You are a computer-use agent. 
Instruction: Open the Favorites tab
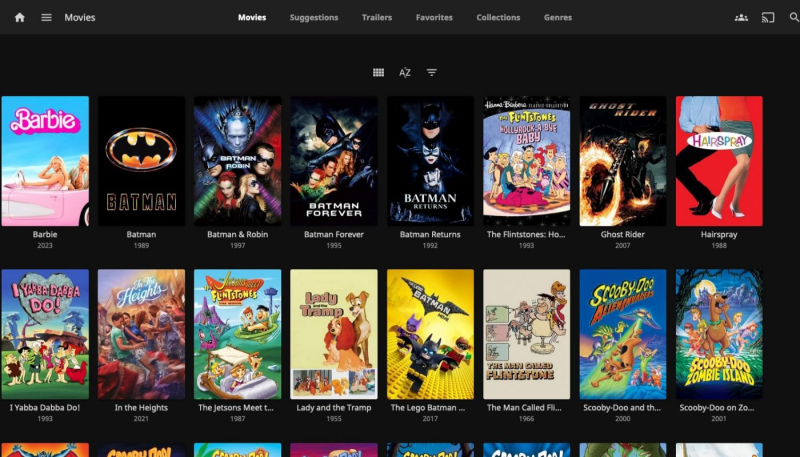click(434, 17)
